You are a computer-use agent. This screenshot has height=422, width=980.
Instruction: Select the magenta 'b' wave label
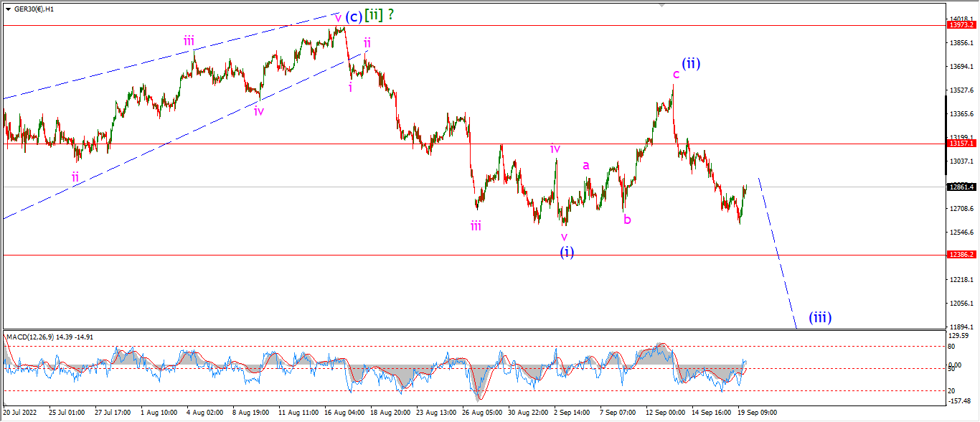tap(627, 220)
